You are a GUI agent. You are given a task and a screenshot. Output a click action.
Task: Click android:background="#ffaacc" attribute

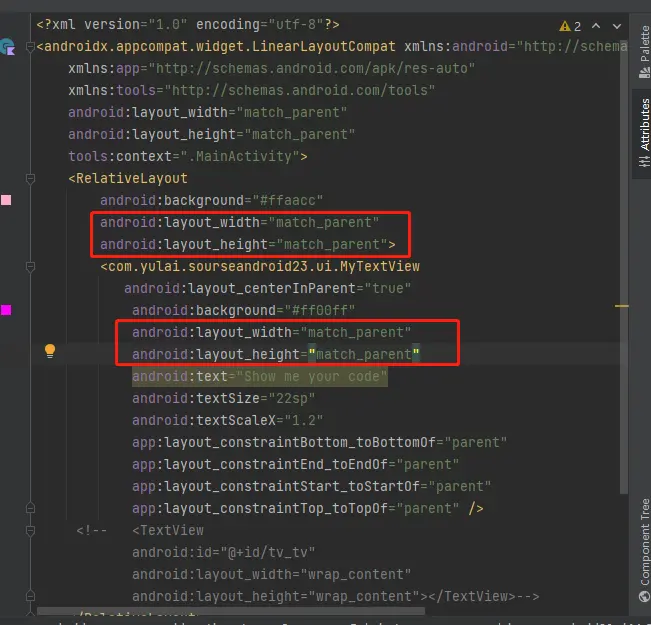(211, 201)
